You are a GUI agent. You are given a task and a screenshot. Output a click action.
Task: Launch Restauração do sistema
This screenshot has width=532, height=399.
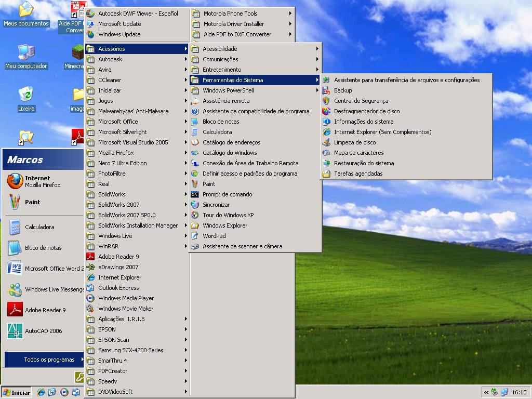406,163
